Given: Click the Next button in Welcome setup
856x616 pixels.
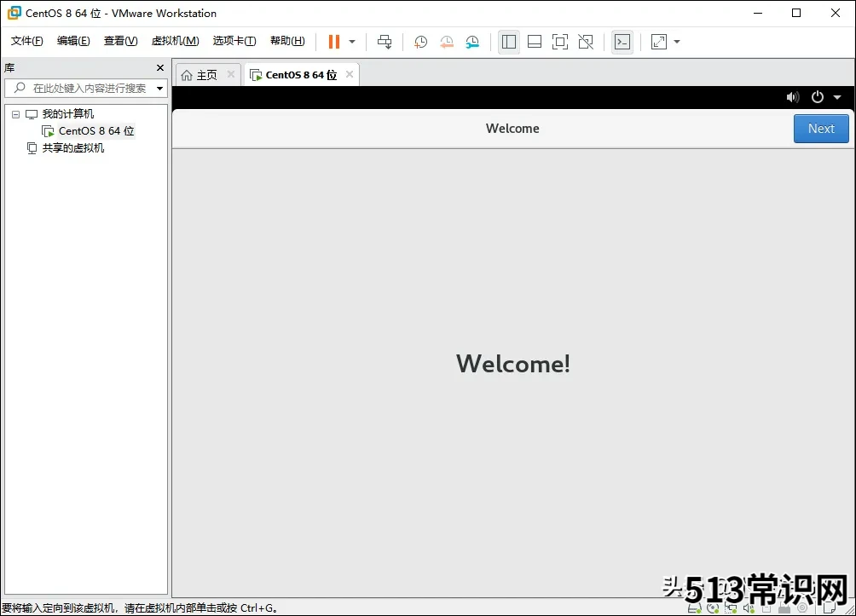Looking at the screenshot, I should [x=821, y=129].
